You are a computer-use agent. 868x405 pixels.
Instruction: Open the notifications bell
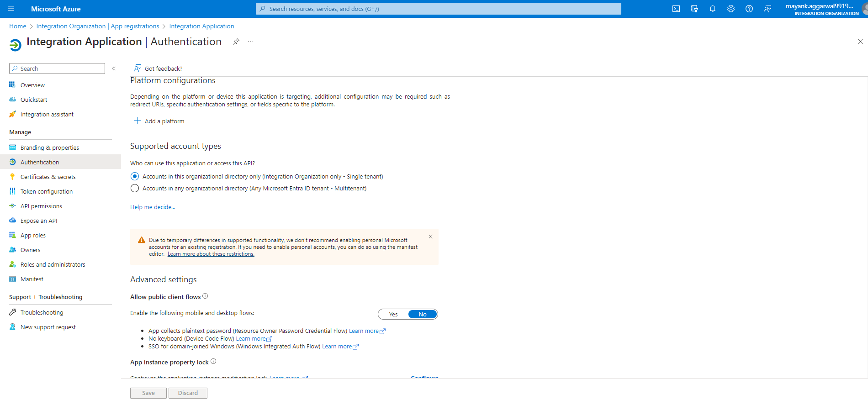click(713, 9)
